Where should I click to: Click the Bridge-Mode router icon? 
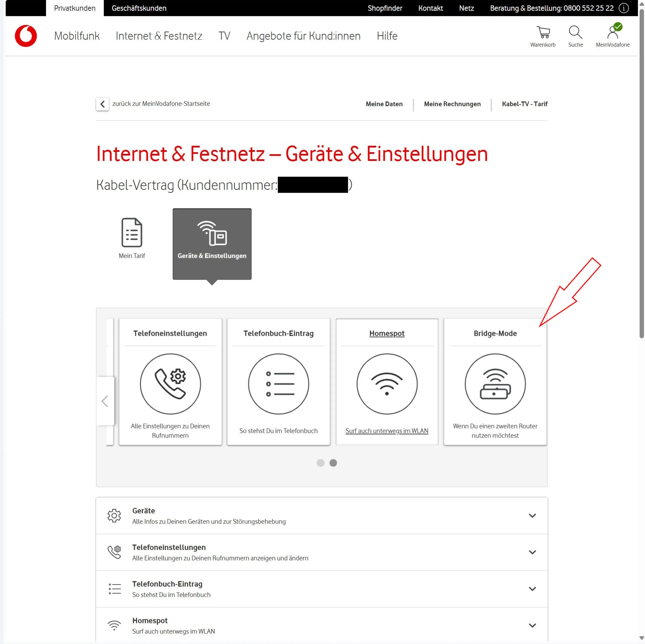click(495, 383)
